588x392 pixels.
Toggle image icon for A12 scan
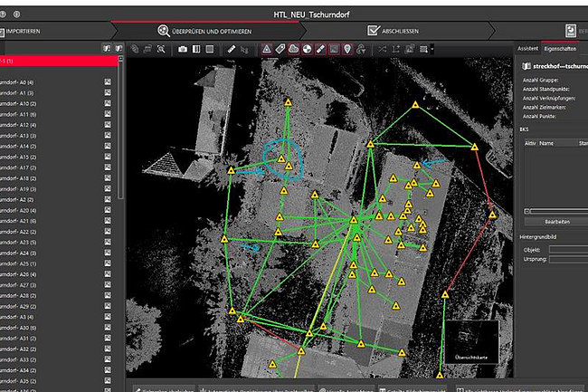click(107, 125)
